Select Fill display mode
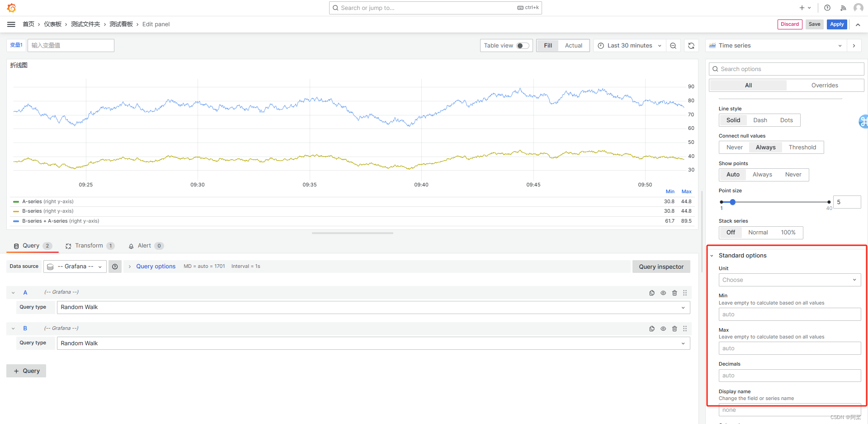Image resolution: width=868 pixels, height=424 pixels. (x=548, y=46)
